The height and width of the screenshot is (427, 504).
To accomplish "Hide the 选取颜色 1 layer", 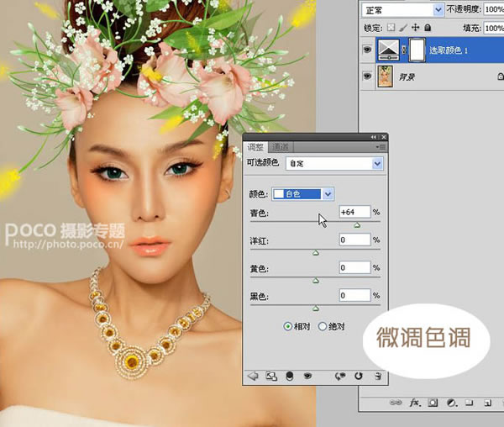I will point(367,50).
